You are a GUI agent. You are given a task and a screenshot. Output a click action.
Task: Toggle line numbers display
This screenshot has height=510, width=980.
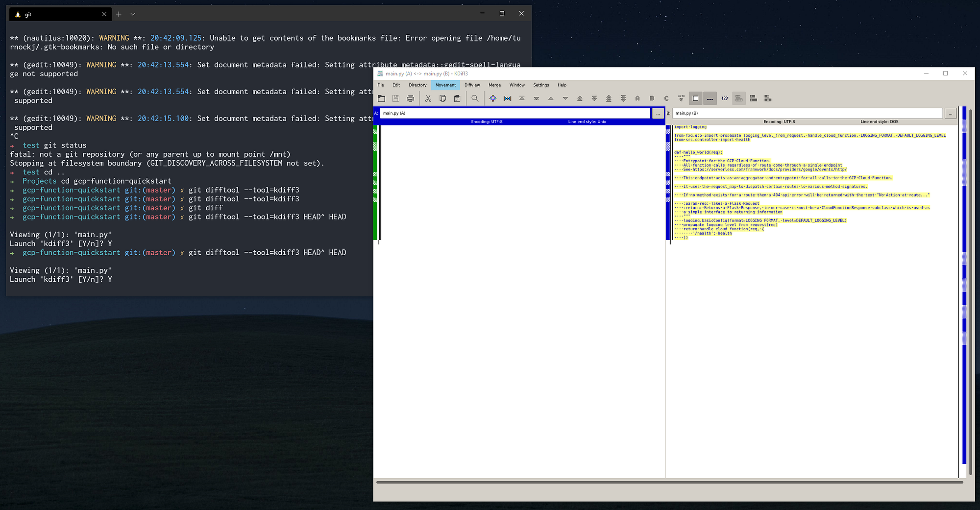(725, 98)
